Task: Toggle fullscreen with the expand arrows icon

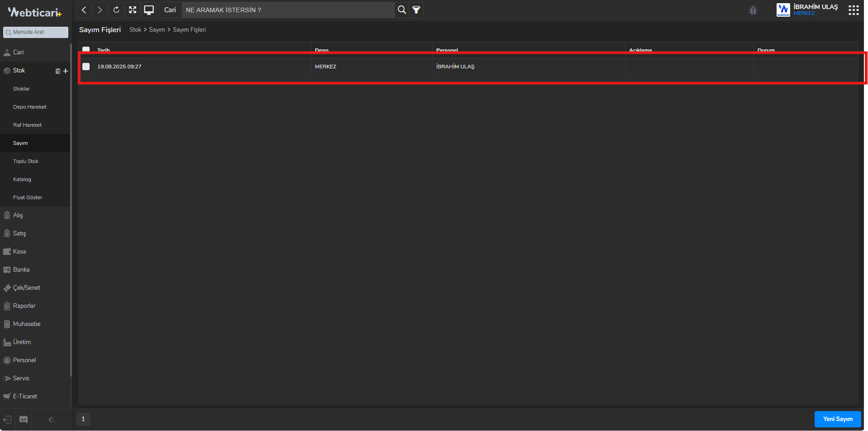Action: [133, 10]
